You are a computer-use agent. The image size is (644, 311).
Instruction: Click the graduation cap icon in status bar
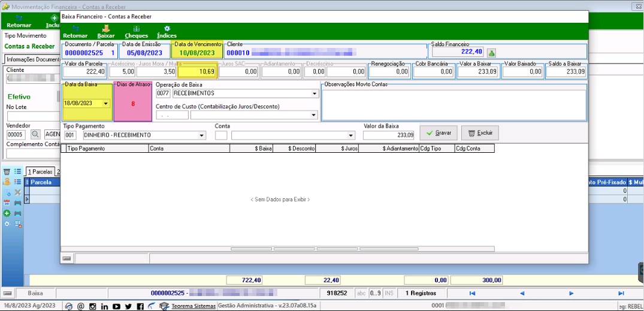pos(164,306)
